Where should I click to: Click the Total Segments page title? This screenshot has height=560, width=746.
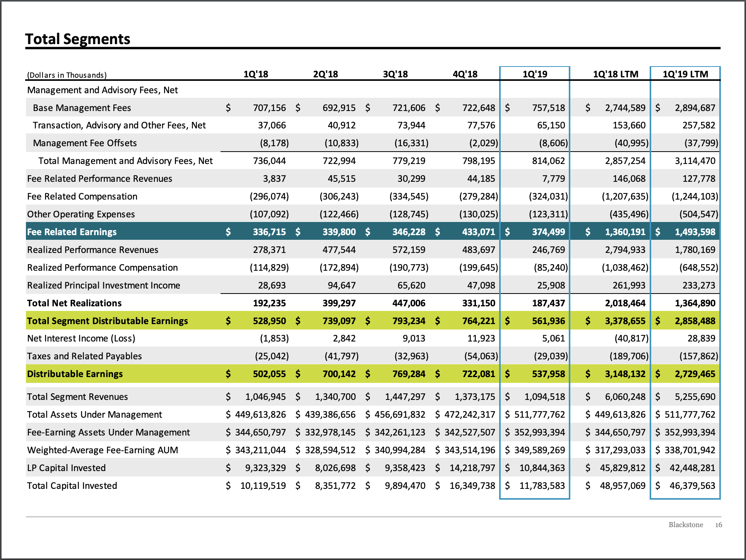tap(78, 39)
